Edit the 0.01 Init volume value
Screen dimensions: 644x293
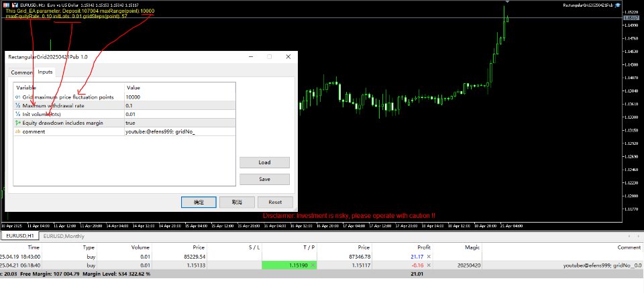pos(180,115)
